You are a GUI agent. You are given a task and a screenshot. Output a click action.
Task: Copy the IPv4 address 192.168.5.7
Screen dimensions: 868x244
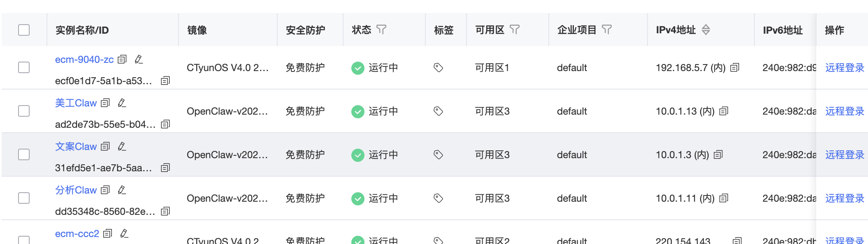[735, 68]
